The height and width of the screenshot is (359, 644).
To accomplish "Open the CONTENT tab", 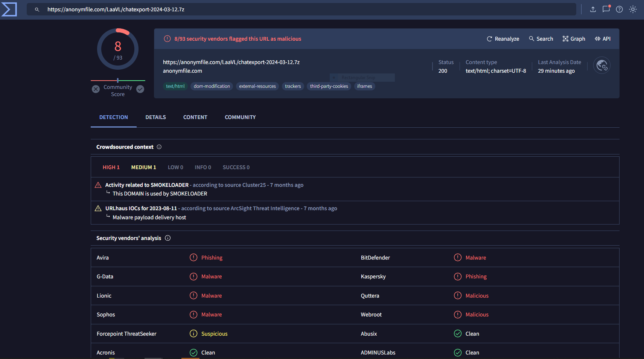I will coord(195,117).
